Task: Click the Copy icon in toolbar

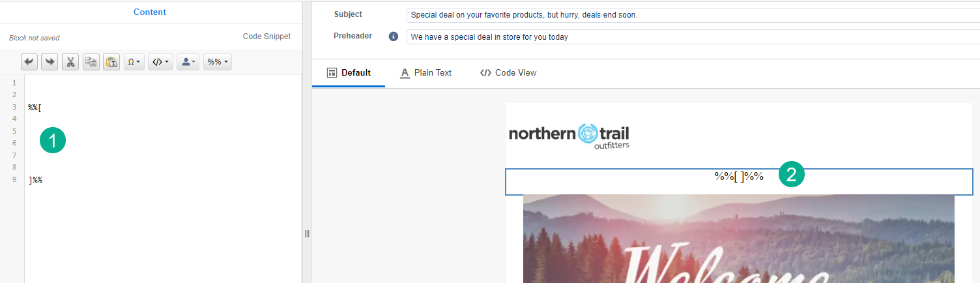Action: coord(91,62)
